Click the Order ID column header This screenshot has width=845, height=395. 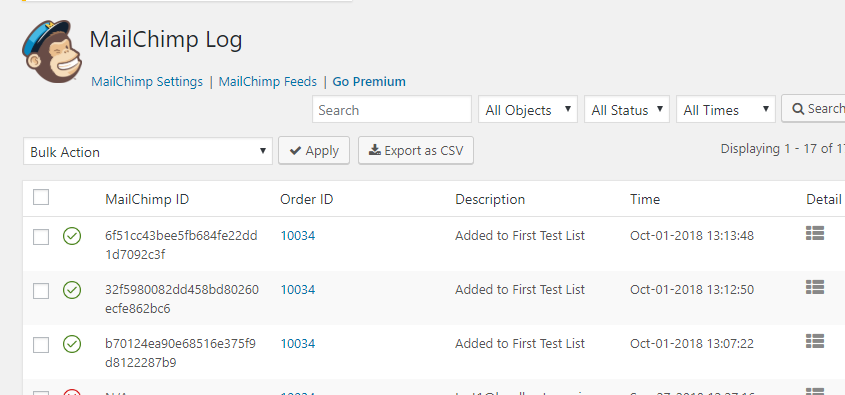click(x=307, y=199)
